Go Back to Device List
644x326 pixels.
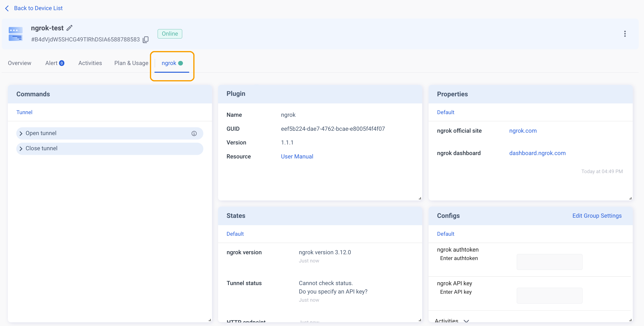(38, 8)
